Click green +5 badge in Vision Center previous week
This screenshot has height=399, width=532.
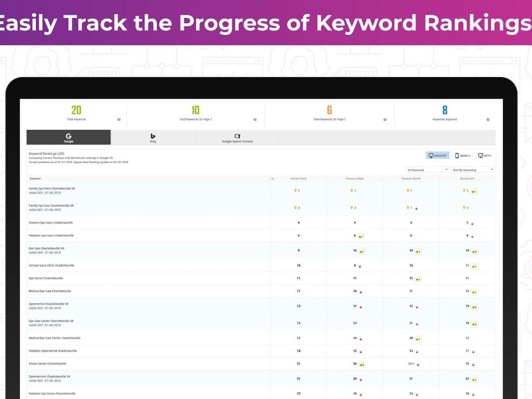362,365
